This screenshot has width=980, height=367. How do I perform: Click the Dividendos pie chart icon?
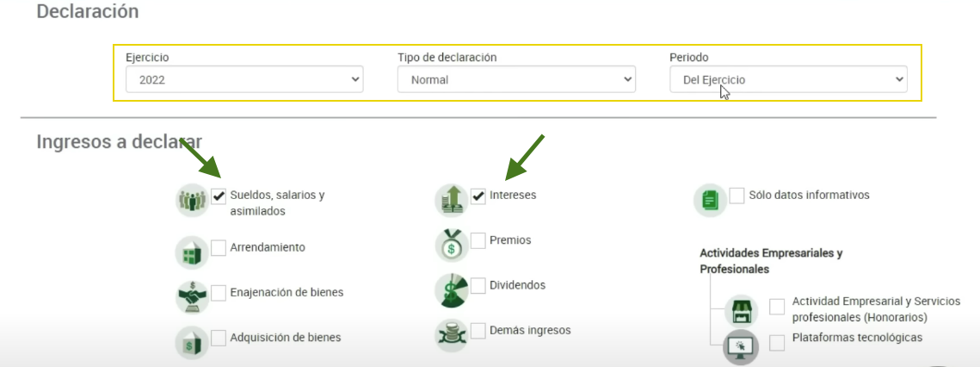point(451,290)
